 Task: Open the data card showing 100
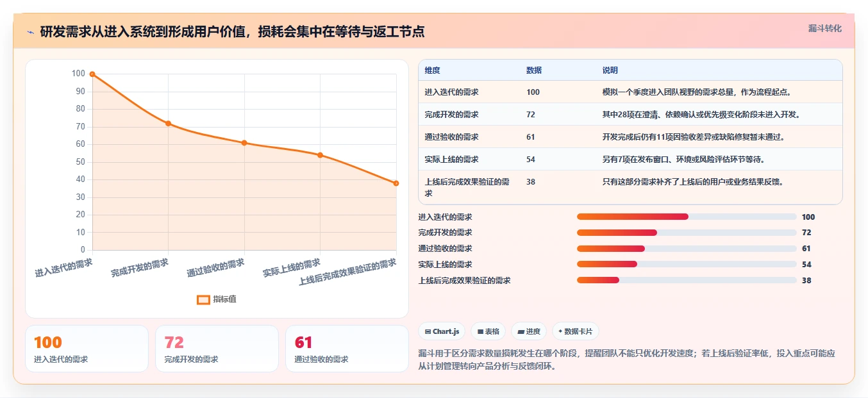tap(87, 349)
